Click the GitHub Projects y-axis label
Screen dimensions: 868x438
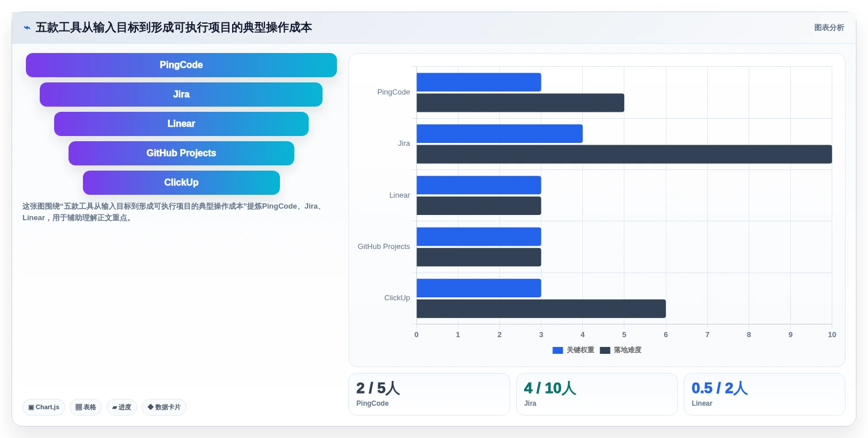384,247
